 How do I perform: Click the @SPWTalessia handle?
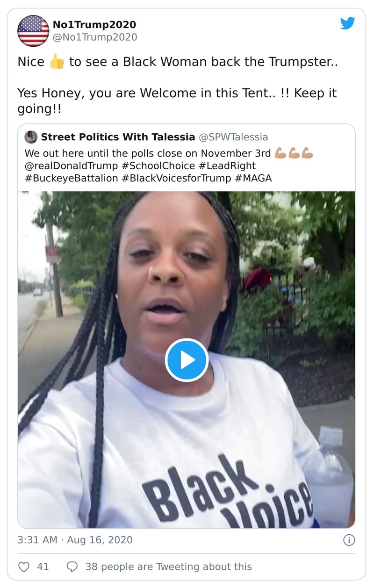234,137
